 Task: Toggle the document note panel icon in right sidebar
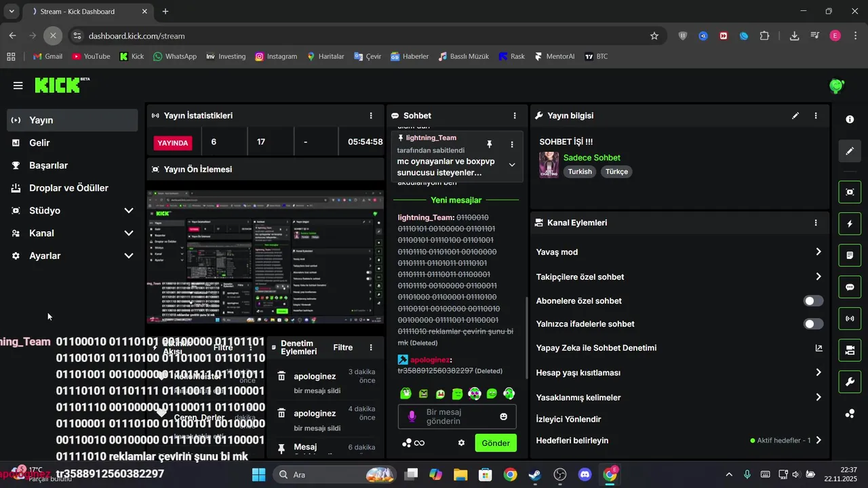pyautogui.click(x=850, y=256)
